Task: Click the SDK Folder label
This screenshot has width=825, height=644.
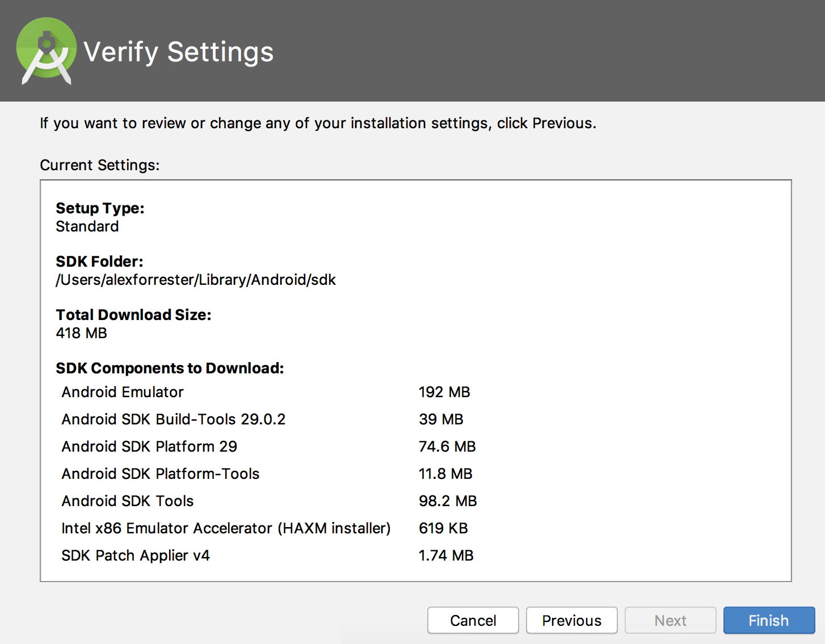Action: (99, 262)
